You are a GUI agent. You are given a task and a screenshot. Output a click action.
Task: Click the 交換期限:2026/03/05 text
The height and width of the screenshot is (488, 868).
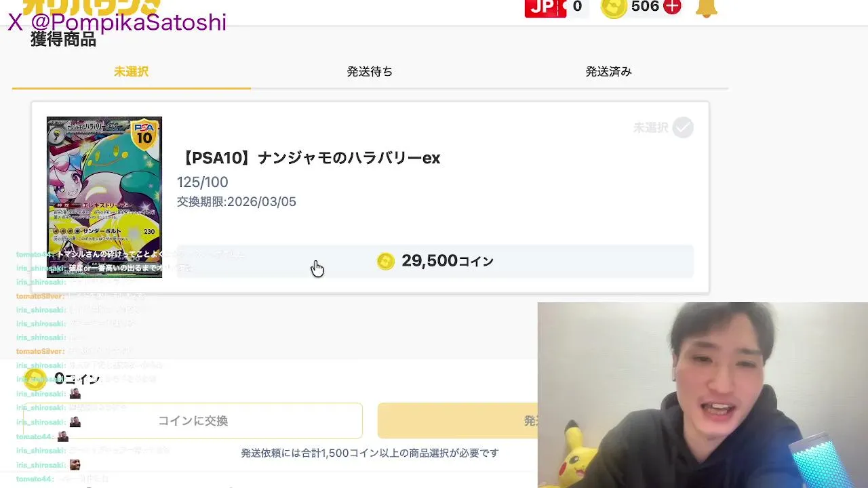click(x=237, y=202)
